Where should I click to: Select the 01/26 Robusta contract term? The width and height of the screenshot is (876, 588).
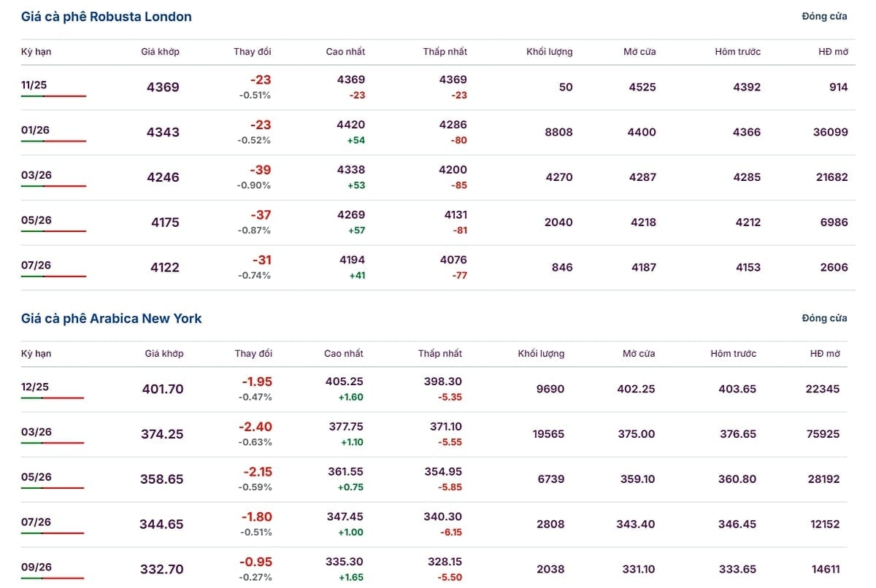pyautogui.click(x=34, y=131)
